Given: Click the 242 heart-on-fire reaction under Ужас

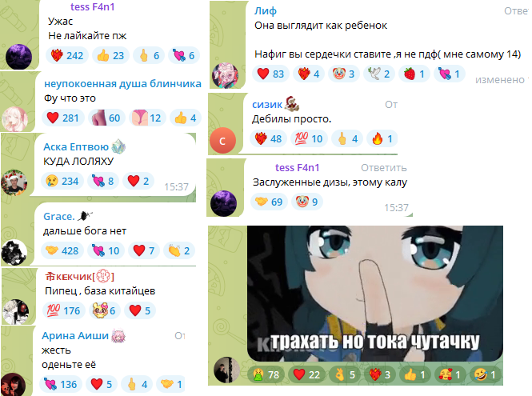Looking at the screenshot, I should point(67,55).
